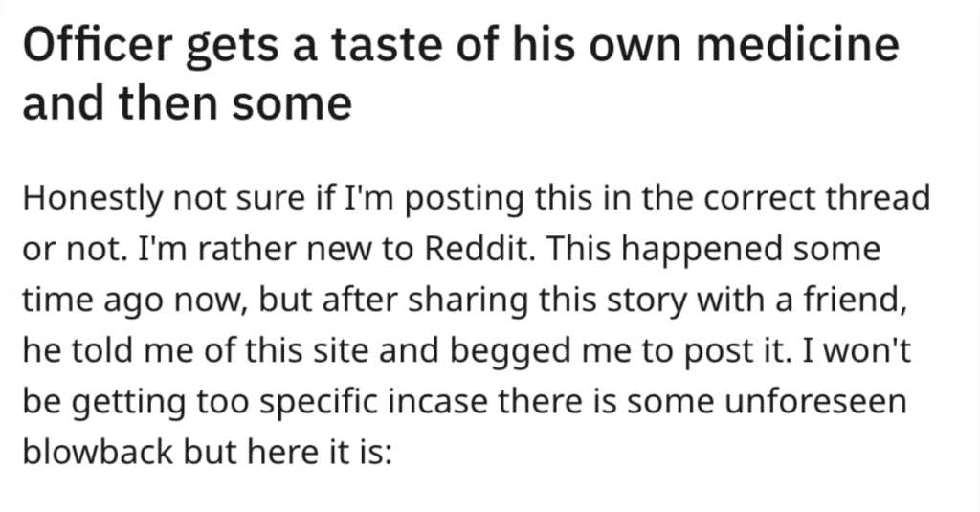Screen dimensions: 980x512
Task: Click the word 'blowback' in the last line
Action: [99, 452]
